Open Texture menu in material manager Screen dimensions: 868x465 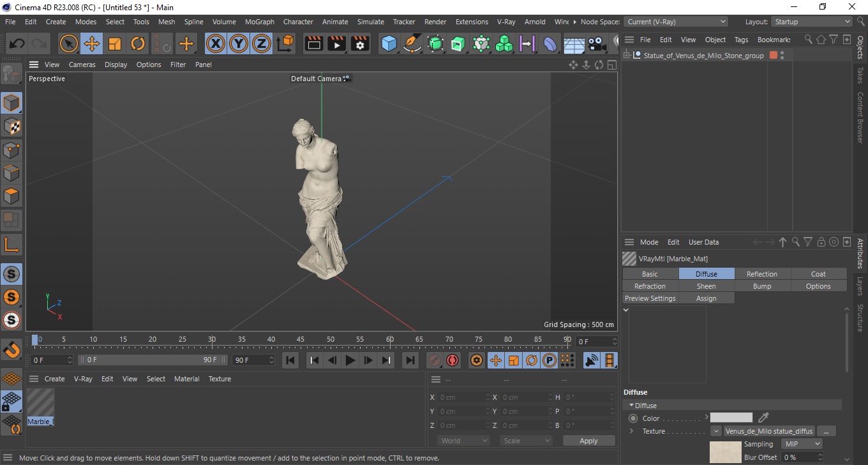pos(220,379)
